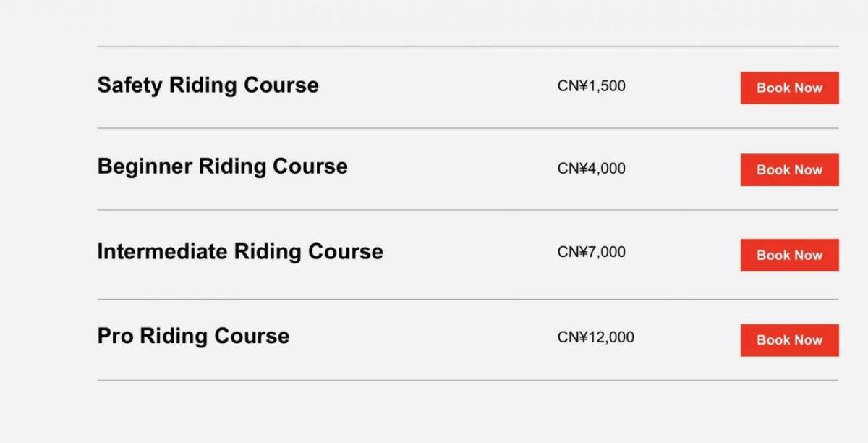Click the cheapest course's name
Screen dimensions: 868x443
(x=208, y=85)
